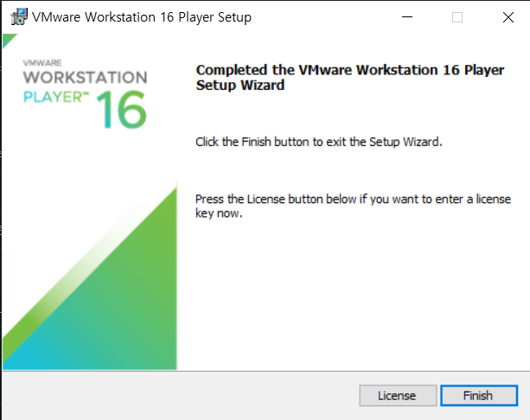
Task: Click the installer icon in title bar
Action: [19, 17]
